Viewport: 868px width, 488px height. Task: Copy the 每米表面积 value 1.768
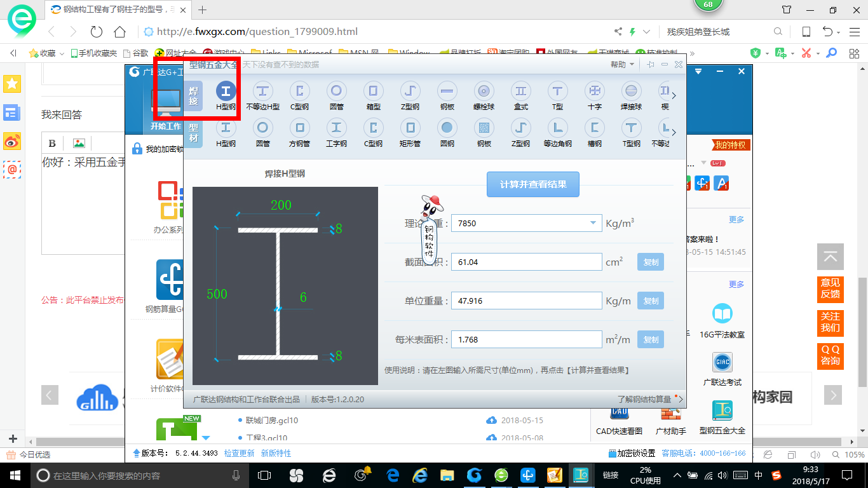click(x=651, y=339)
